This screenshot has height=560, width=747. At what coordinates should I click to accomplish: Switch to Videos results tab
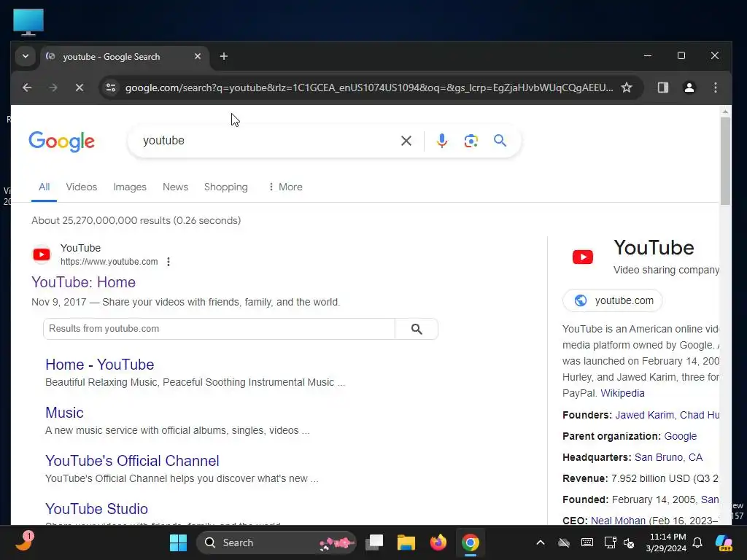pyautogui.click(x=82, y=187)
